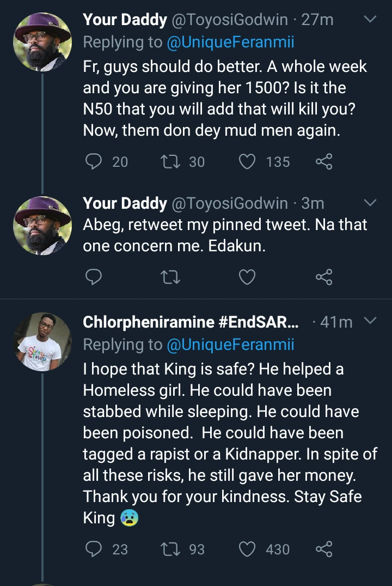Screen dimensions: 392x586
Task: Expand the 41m tweet's dropdown arrow
Action: click(x=370, y=322)
